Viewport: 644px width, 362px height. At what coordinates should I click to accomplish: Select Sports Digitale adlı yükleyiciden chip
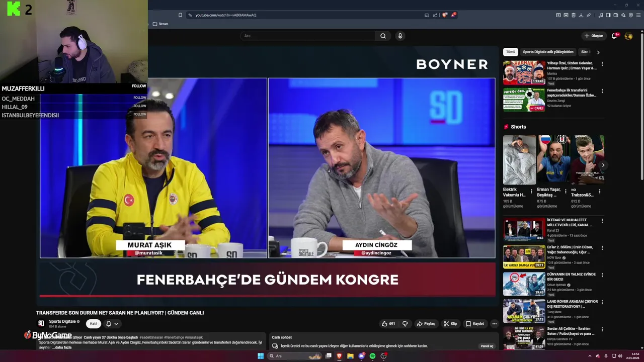[x=548, y=52]
